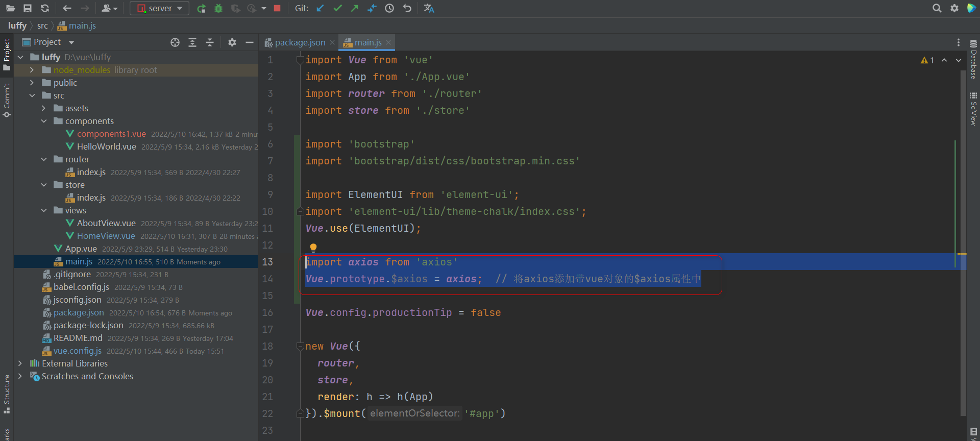Open the warning indicator showing 1 problem

coord(927,60)
